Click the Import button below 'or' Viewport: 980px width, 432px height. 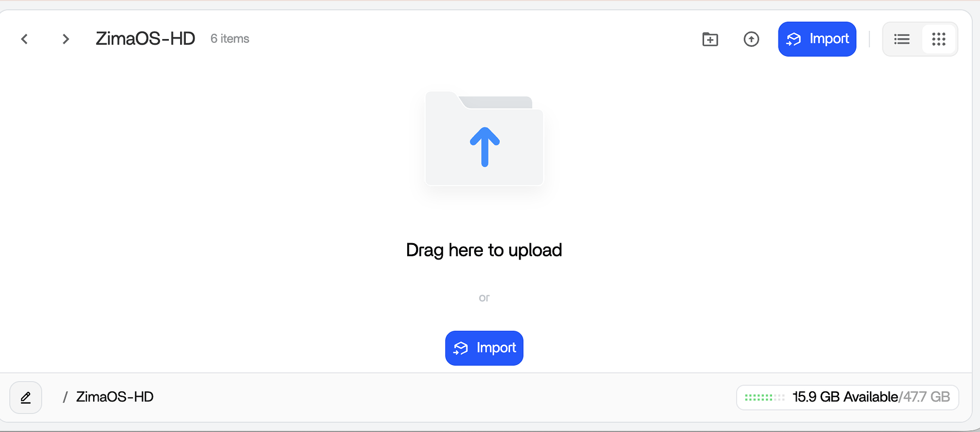pyautogui.click(x=484, y=348)
